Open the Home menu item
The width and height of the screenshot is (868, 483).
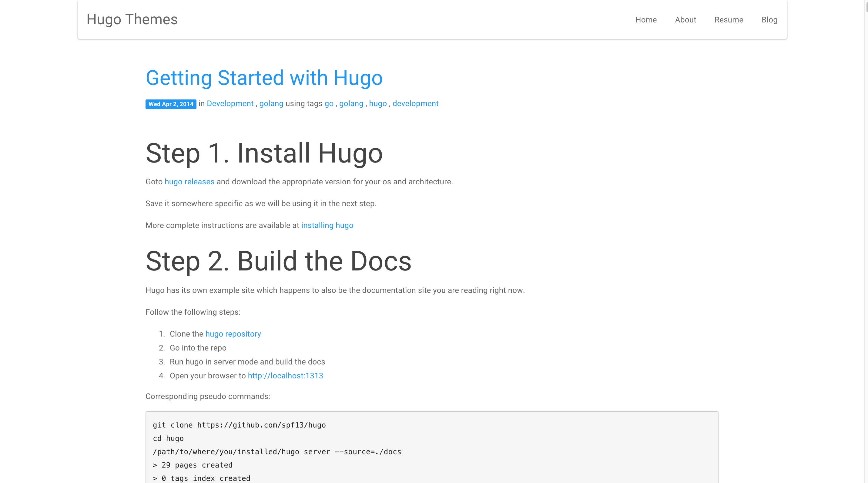645,19
